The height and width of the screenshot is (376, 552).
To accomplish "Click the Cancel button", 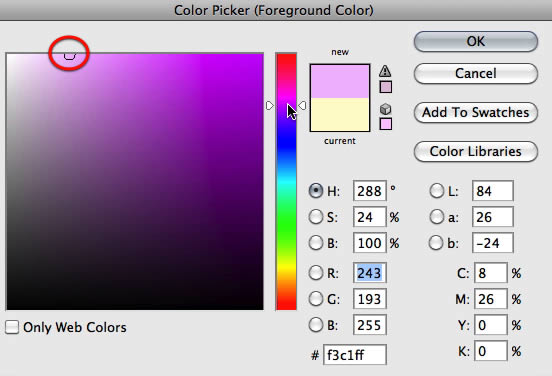I will tap(476, 74).
